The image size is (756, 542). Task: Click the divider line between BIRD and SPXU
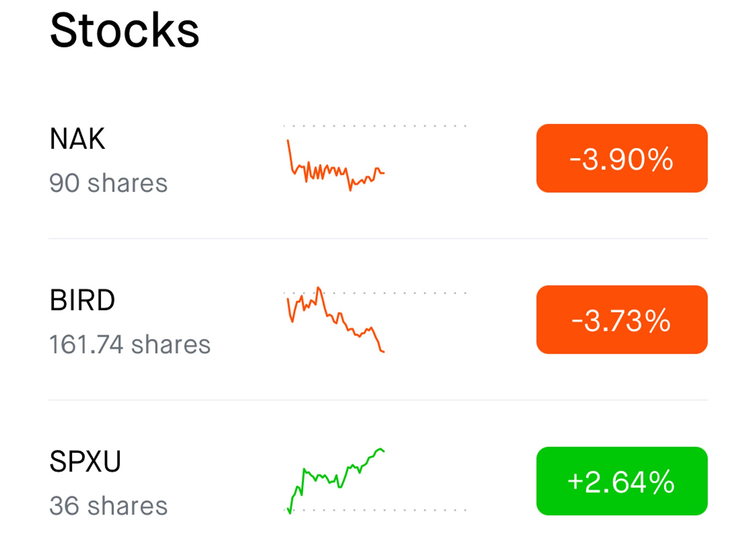(378, 400)
